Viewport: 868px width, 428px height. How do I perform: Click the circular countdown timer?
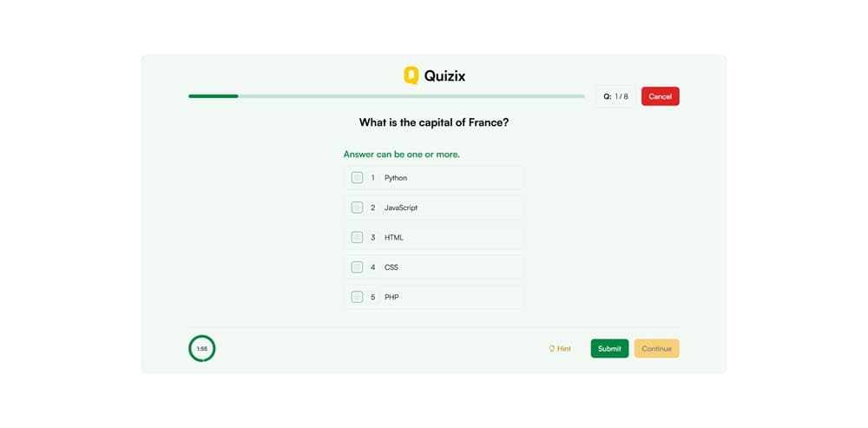tap(201, 348)
